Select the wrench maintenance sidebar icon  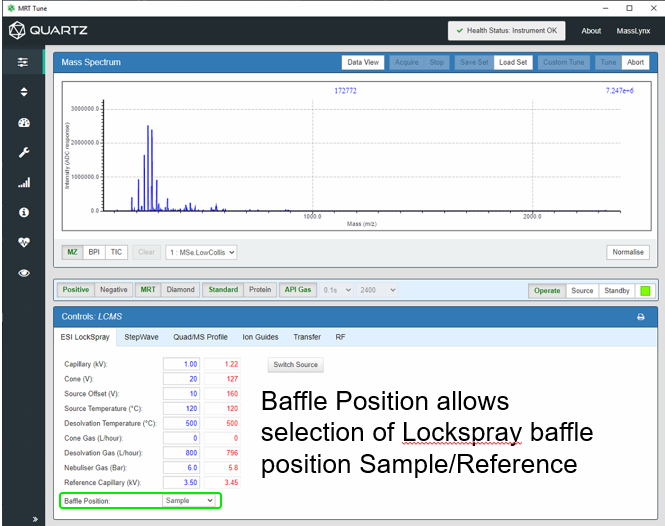click(23, 153)
